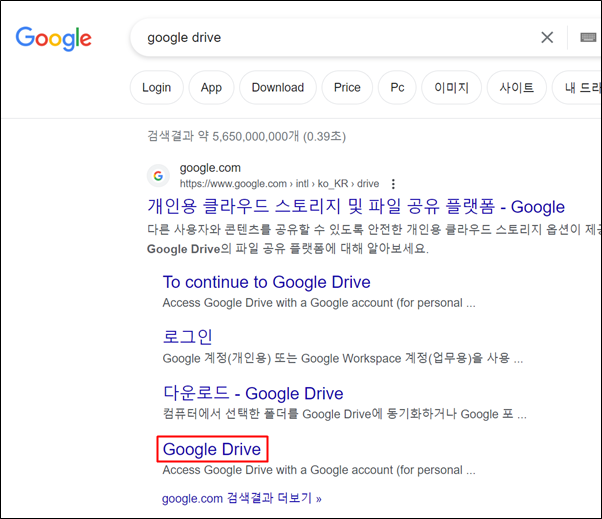Select the Pc filter chip
602x519 pixels.
point(397,88)
